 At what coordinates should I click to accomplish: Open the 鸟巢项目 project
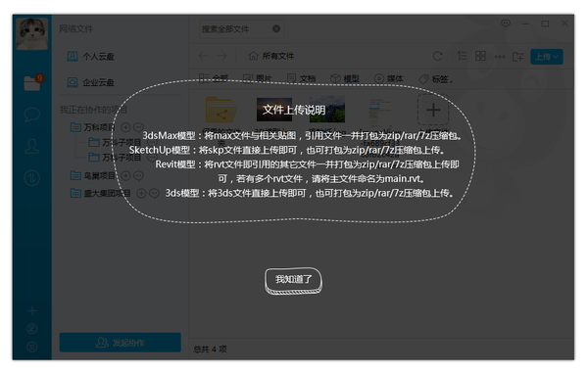pos(93,175)
